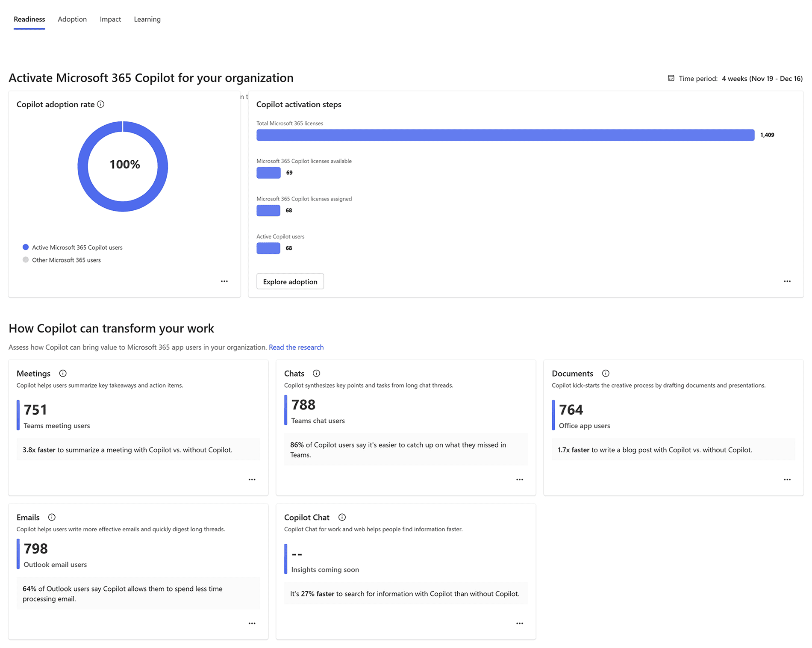Open more options on Copilot activation steps card
Image resolution: width=812 pixels, height=648 pixels.
787,281
